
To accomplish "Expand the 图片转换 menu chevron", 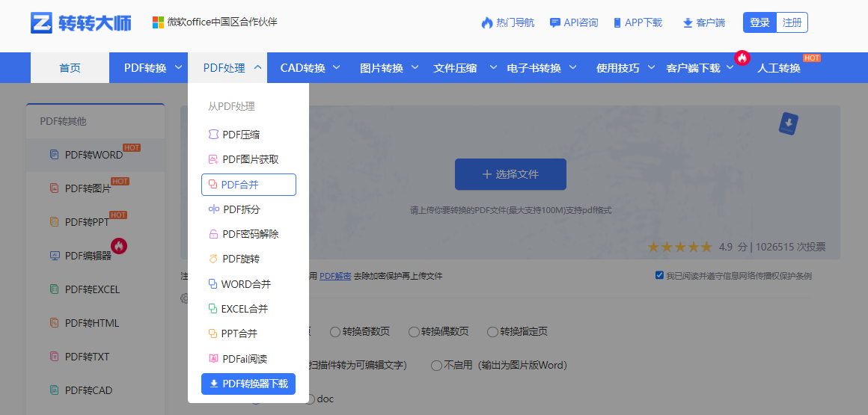I will pyautogui.click(x=415, y=67).
